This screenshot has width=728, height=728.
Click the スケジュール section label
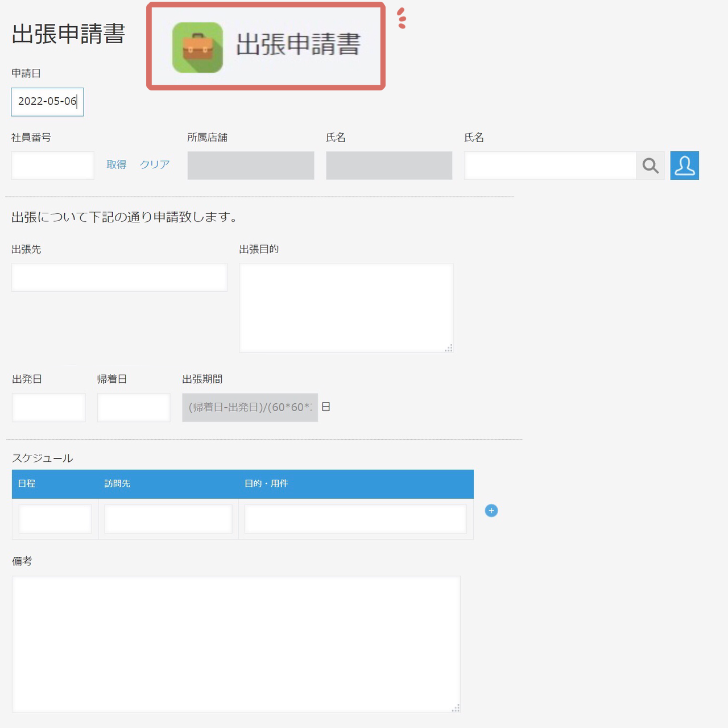coord(43,458)
